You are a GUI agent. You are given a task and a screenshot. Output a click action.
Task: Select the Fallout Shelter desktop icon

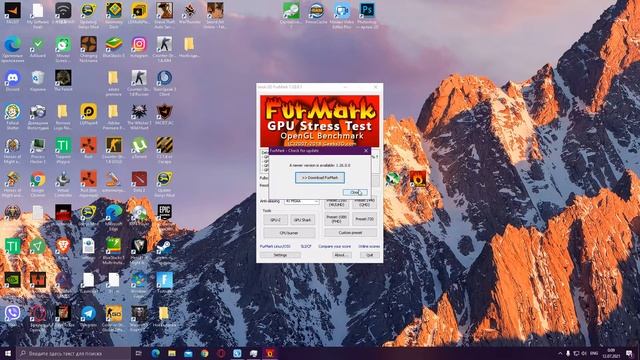pyautogui.click(x=13, y=115)
